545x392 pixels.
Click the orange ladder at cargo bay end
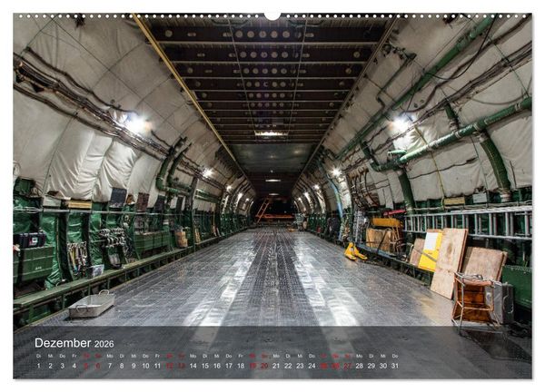point(263,210)
